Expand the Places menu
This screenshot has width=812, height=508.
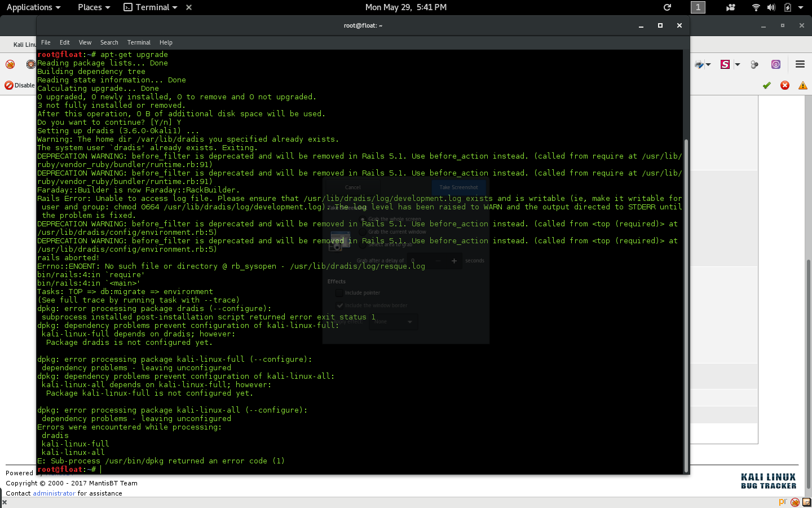coord(94,7)
